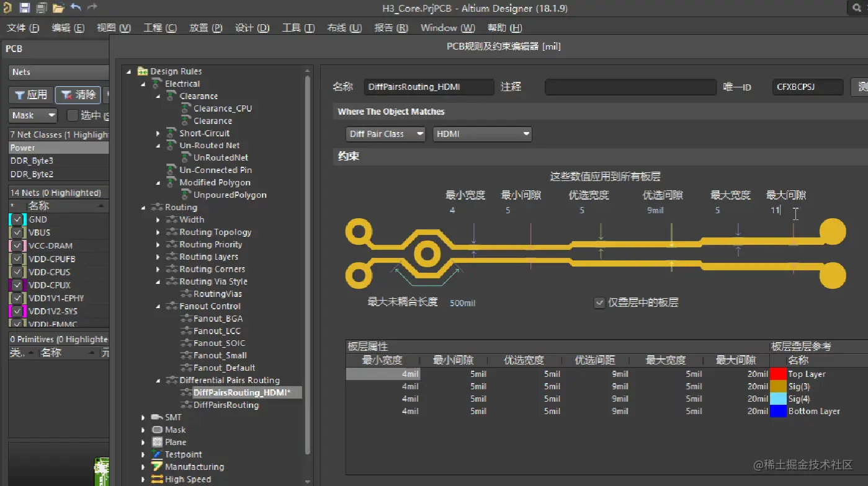Click the Manufacturing category icon
Image resolution: width=868 pixels, height=486 pixels.
[x=157, y=467]
